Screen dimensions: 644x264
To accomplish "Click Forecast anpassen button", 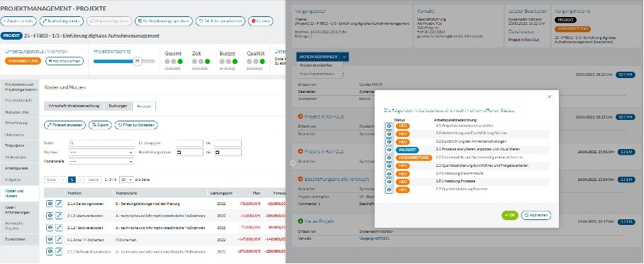I will click(65, 125).
